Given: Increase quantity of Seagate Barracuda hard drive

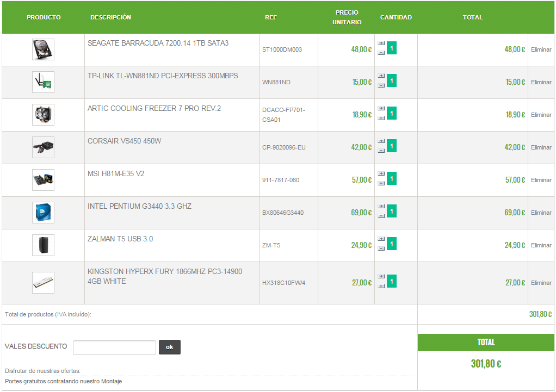Looking at the screenshot, I should point(381,43).
